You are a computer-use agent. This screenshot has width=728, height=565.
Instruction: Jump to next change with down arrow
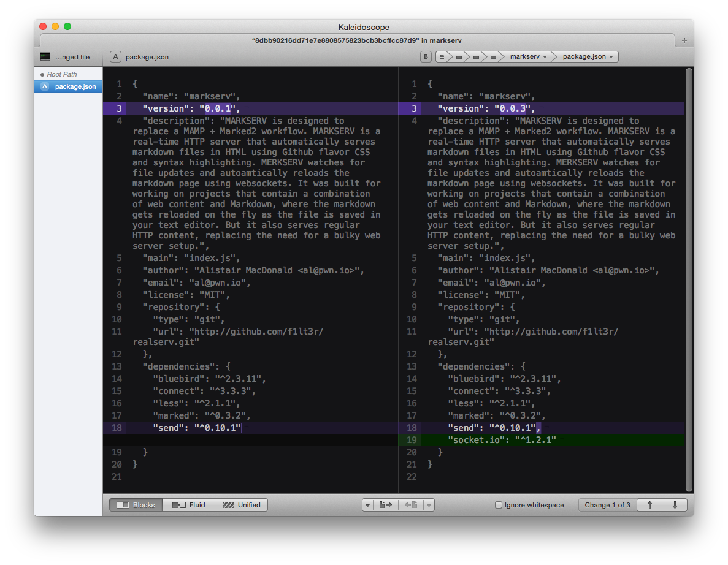(675, 505)
